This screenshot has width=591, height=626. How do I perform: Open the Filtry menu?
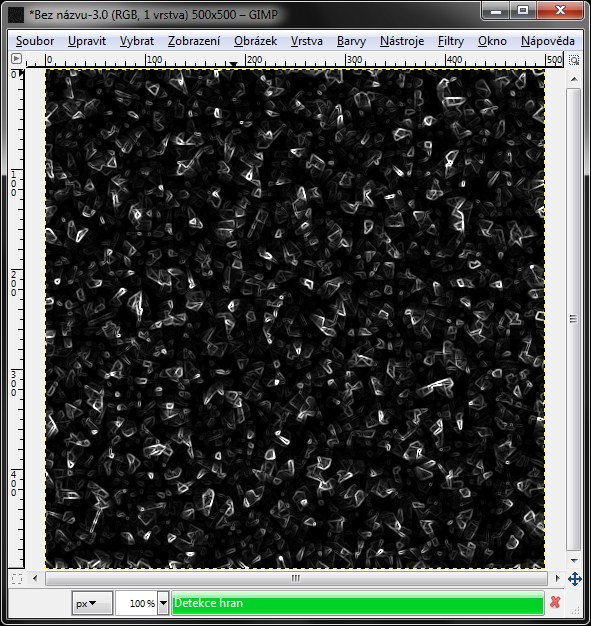[x=450, y=41]
